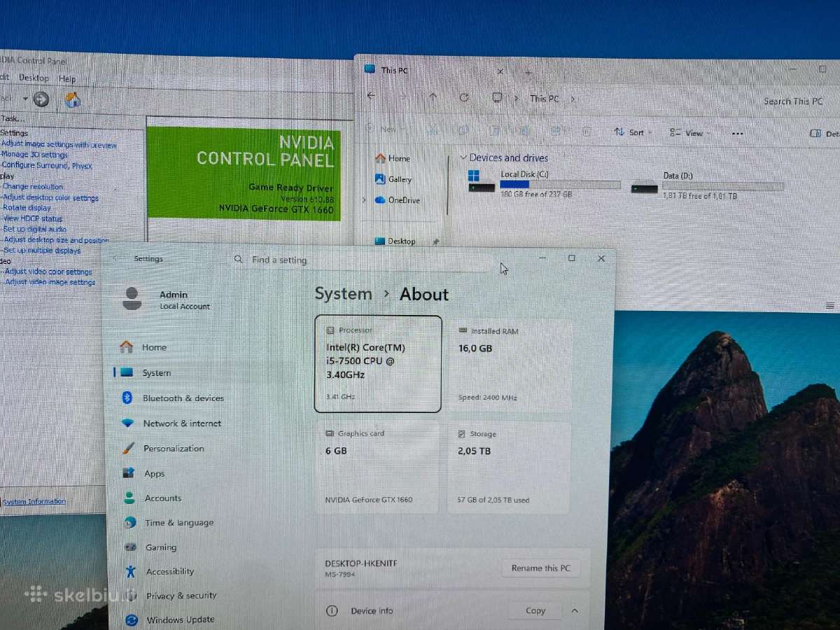The width and height of the screenshot is (840, 630).
Task: Click the Processor info card
Action: coord(378,364)
